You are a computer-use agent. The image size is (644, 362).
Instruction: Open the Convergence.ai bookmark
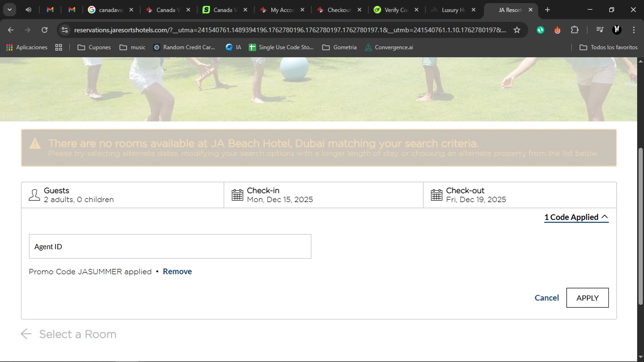point(389,47)
